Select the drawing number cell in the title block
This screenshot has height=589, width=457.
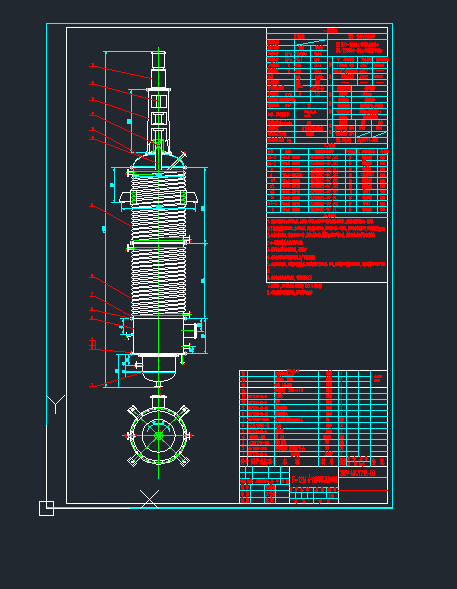pyautogui.click(x=363, y=473)
